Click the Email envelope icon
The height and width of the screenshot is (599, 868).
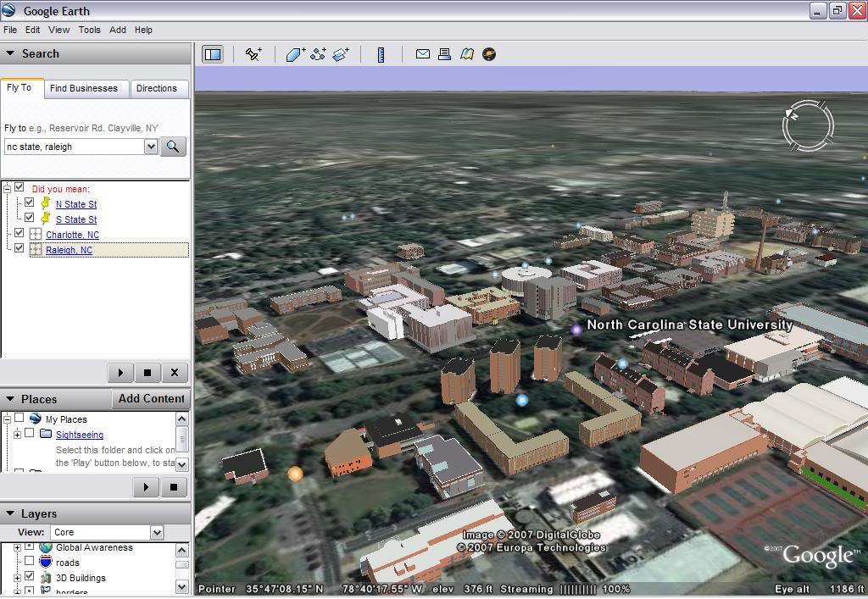coord(422,54)
